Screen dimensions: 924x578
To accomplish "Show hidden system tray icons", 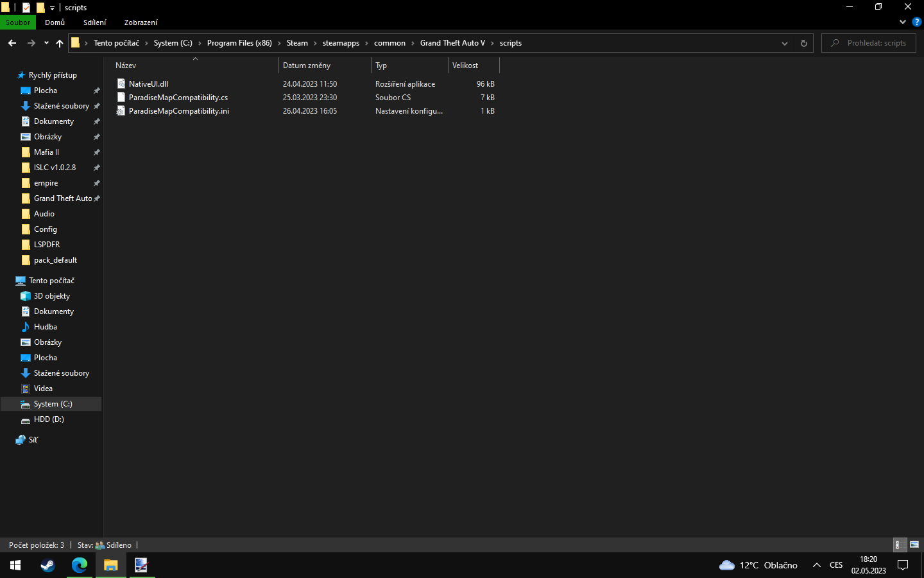I will point(816,565).
